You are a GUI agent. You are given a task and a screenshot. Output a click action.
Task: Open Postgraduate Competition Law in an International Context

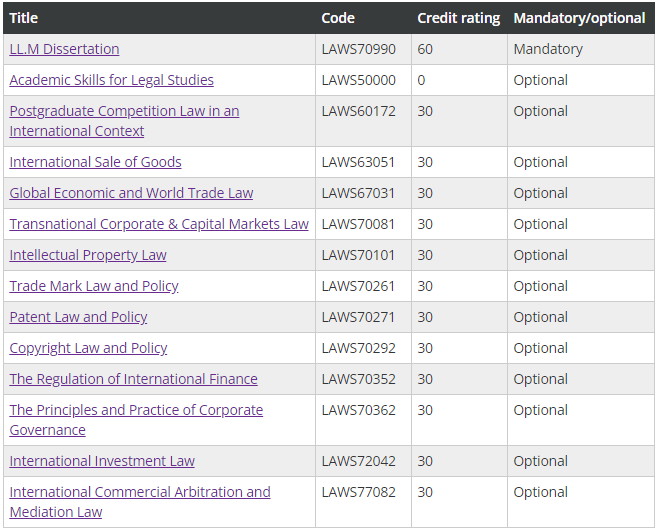click(x=124, y=111)
